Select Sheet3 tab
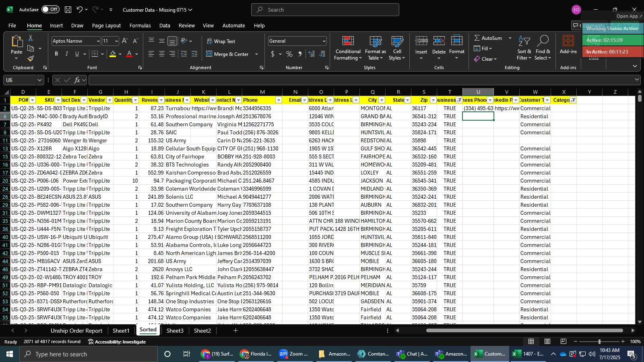 tap(175, 331)
